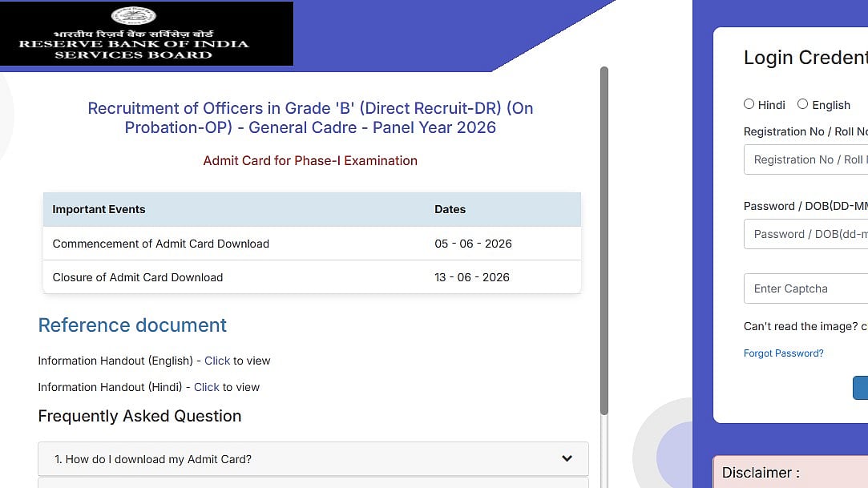Click 'Commencement of Admit Card Download' row text
This screenshot has height=488, width=868.
160,244
